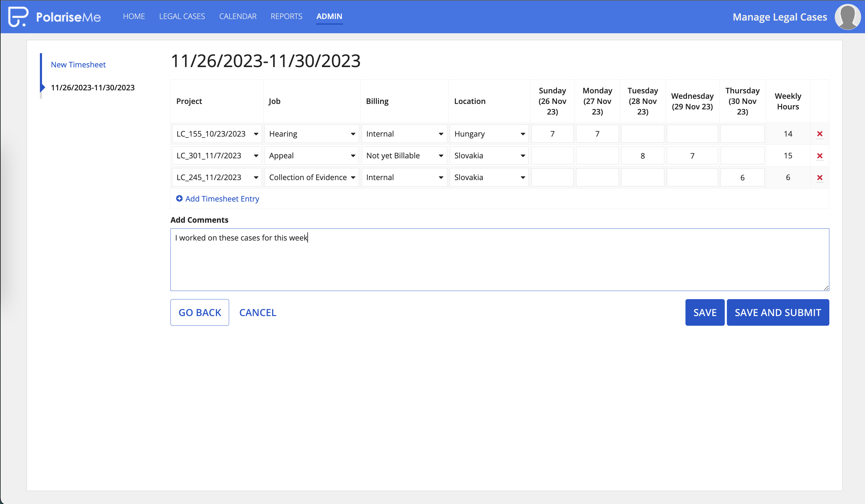Viewport: 865px width, 504px height.
Task: Open the Hearing job dropdown
Action: tap(312, 134)
